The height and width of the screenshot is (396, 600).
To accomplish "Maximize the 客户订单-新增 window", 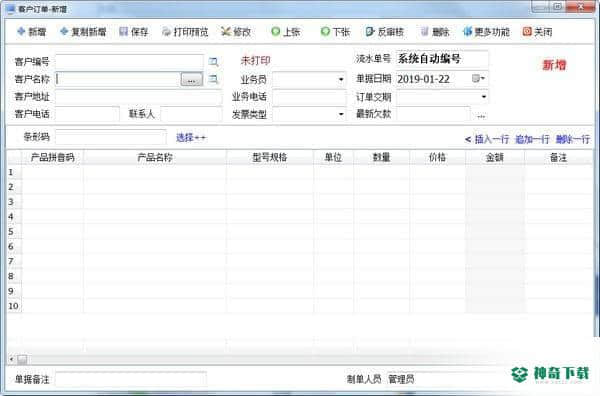I will tap(558, 7).
